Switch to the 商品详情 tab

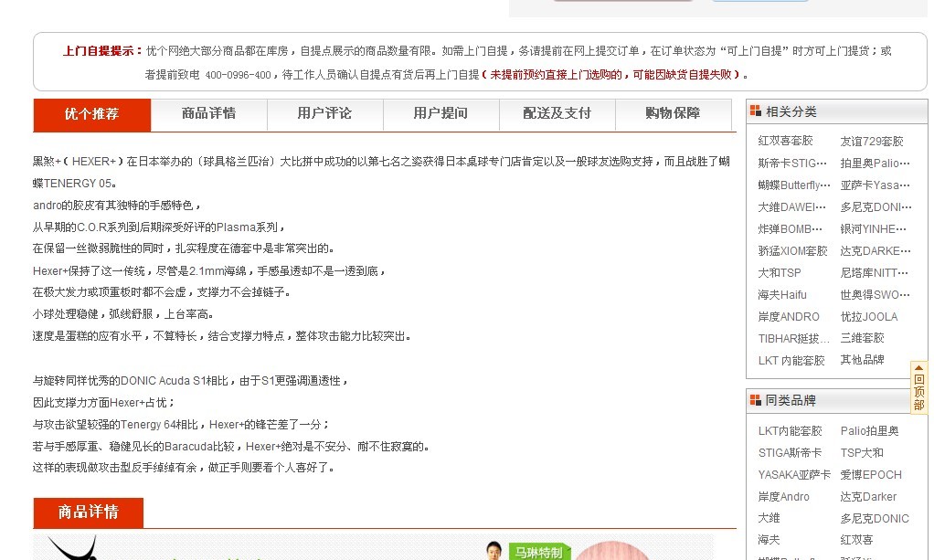click(208, 114)
